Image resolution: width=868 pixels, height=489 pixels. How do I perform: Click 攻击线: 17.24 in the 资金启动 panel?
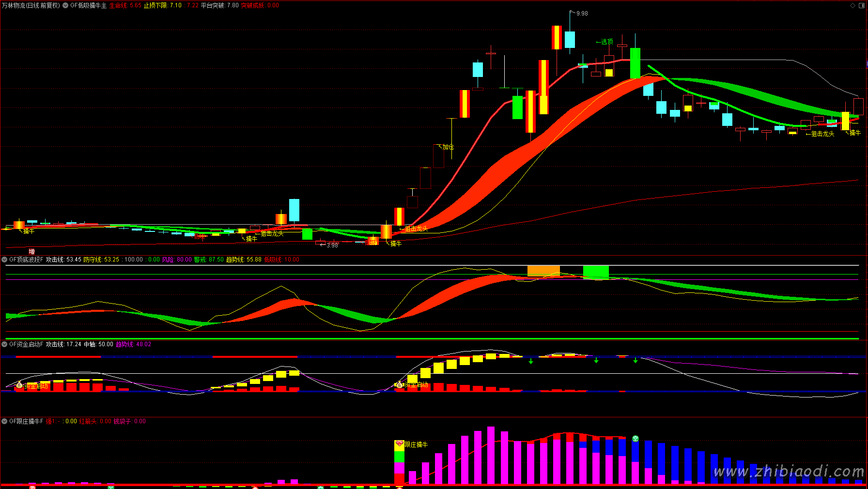[63, 344]
